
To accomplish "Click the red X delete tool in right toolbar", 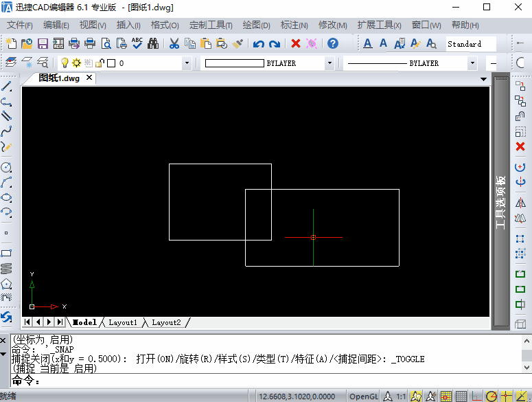I will coord(520,147).
